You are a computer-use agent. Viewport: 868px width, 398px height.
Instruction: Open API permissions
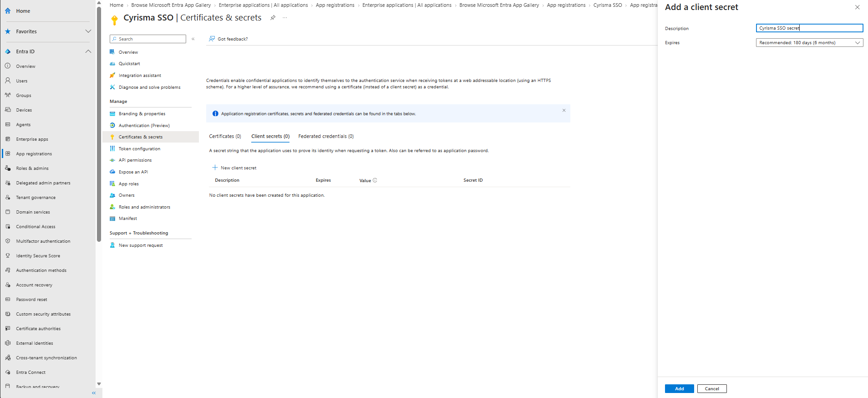point(135,160)
